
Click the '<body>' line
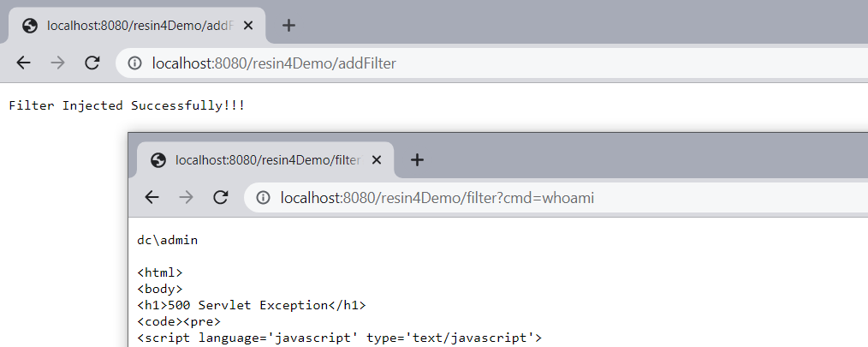160,289
